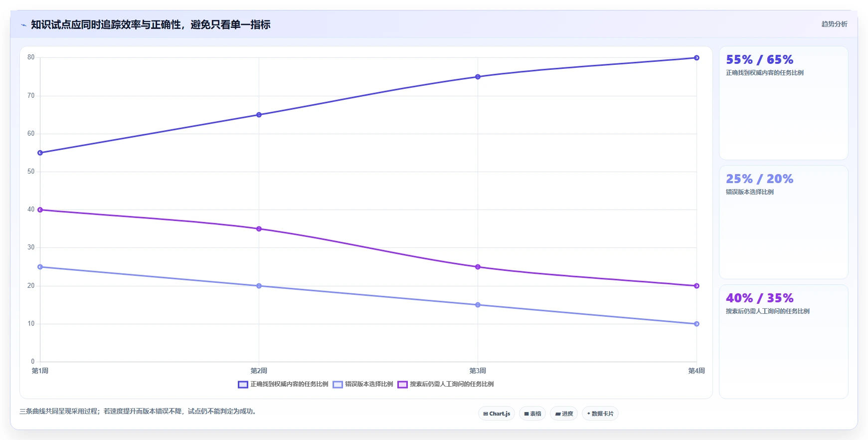Click the 第4周 data point at value 80

696,58
